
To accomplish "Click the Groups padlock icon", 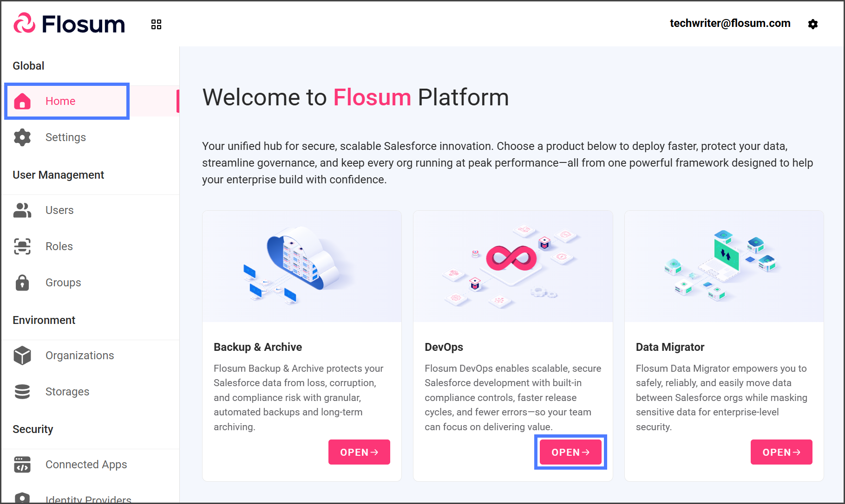I will coord(22,283).
